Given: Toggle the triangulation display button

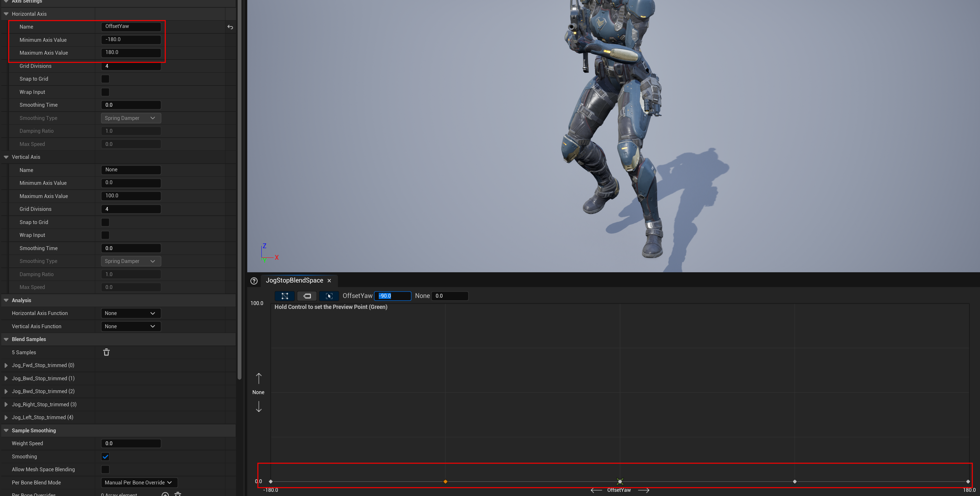Looking at the screenshot, I should tap(284, 296).
